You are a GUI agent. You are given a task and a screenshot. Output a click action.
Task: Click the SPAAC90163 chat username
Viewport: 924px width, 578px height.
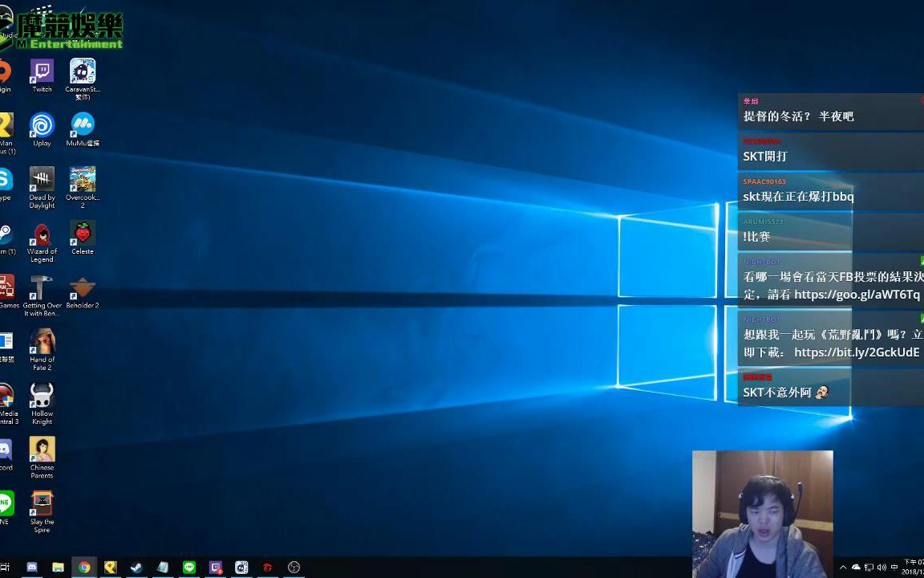pos(764,181)
